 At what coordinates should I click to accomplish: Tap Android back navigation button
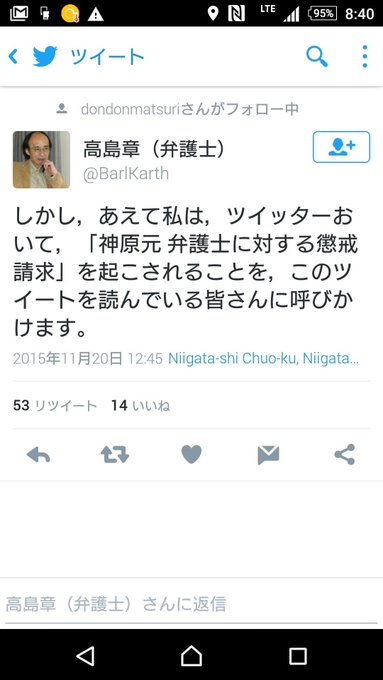85,656
